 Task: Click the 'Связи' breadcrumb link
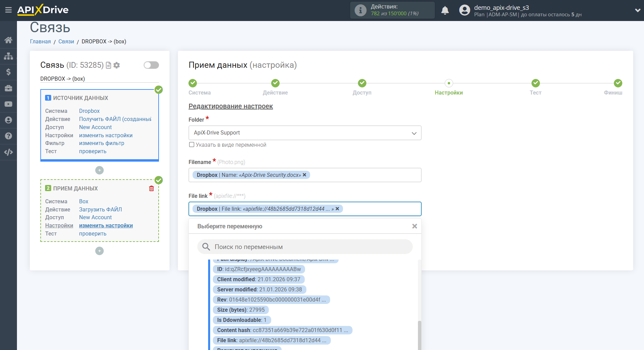click(x=66, y=41)
